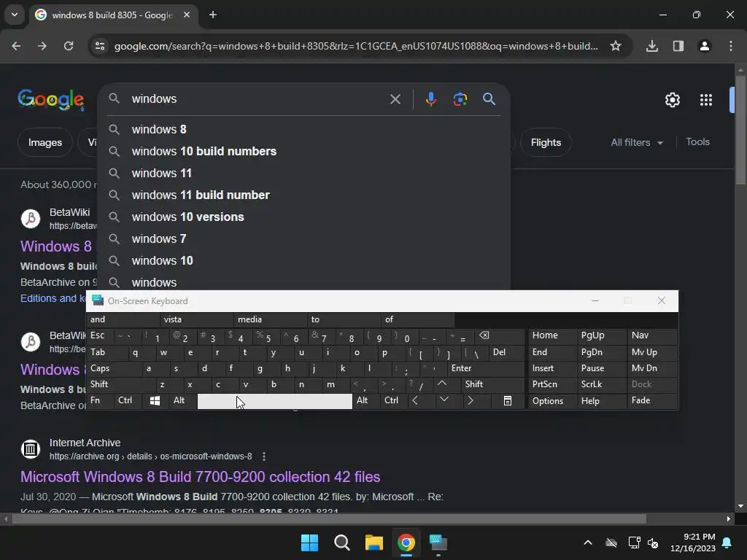Click the context menu key on On-Screen Keyboard
The width and height of the screenshot is (747, 560).
click(508, 401)
